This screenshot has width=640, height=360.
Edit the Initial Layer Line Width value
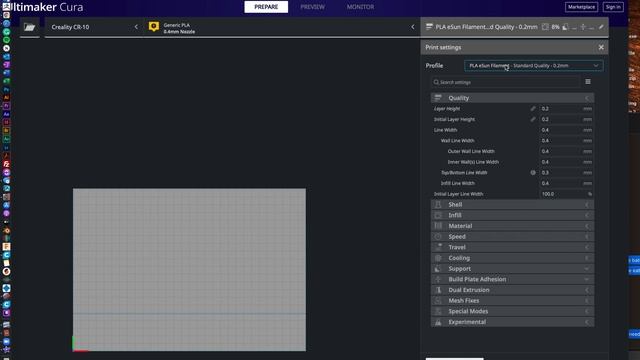point(566,194)
